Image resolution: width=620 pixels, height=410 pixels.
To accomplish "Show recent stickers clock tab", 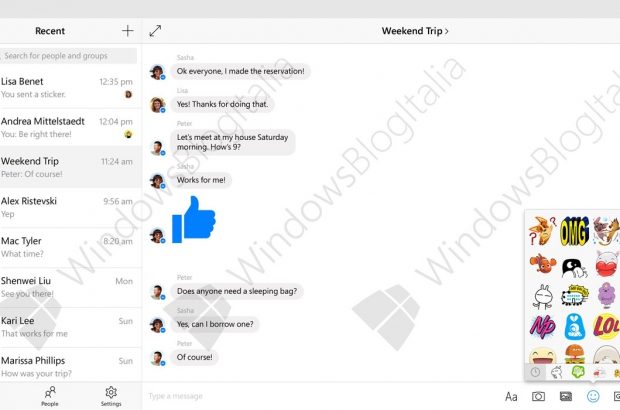I will coord(535,372).
